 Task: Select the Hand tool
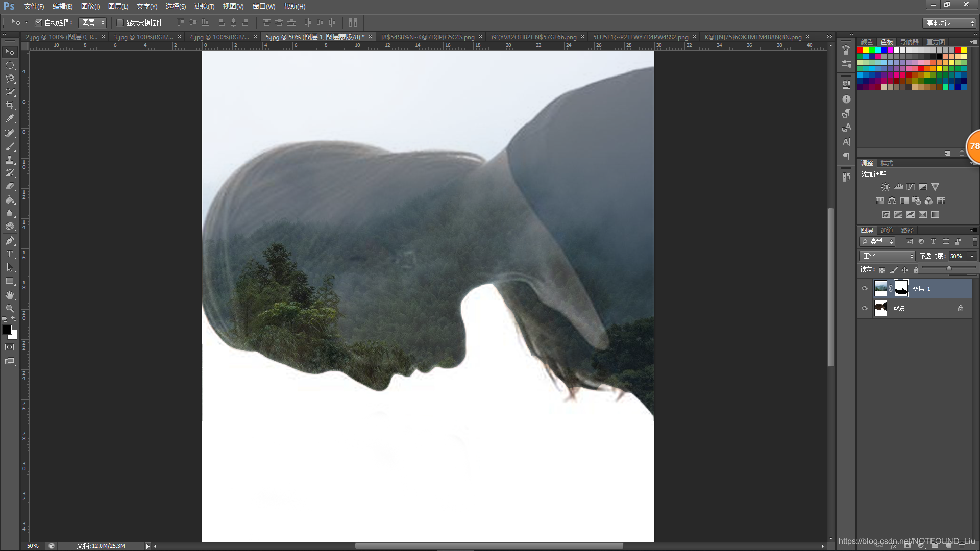(x=10, y=295)
